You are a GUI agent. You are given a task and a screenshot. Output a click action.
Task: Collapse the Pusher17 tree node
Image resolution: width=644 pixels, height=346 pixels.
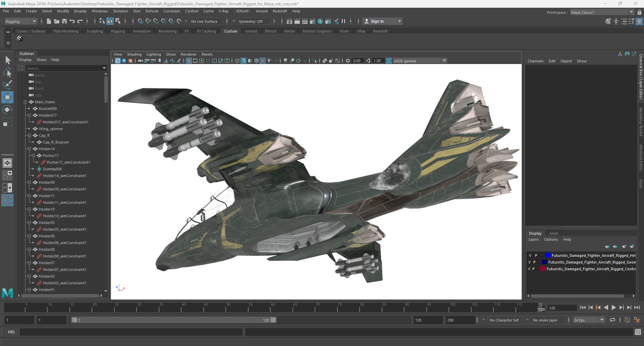(x=33, y=156)
